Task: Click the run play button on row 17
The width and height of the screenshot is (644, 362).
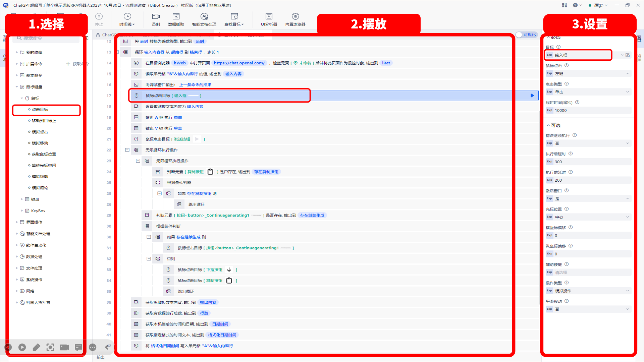Action: tap(532, 96)
